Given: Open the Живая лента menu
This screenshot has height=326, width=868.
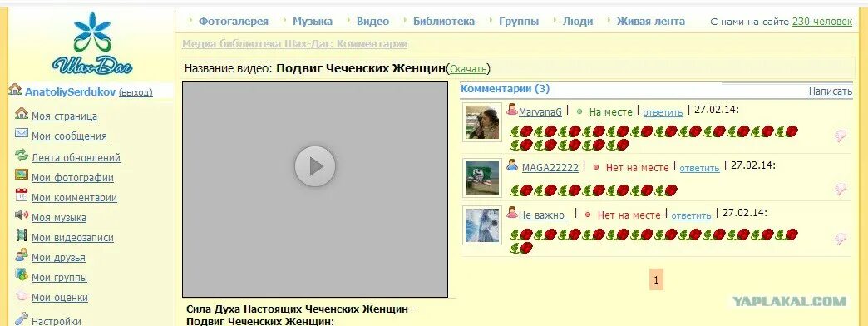Looking at the screenshot, I should [651, 22].
